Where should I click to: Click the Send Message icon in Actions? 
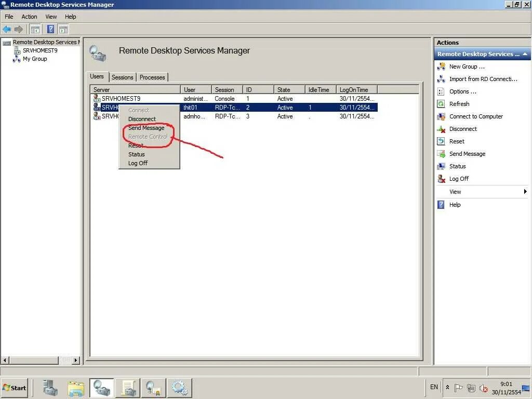pyautogui.click(x=441, y=154)
